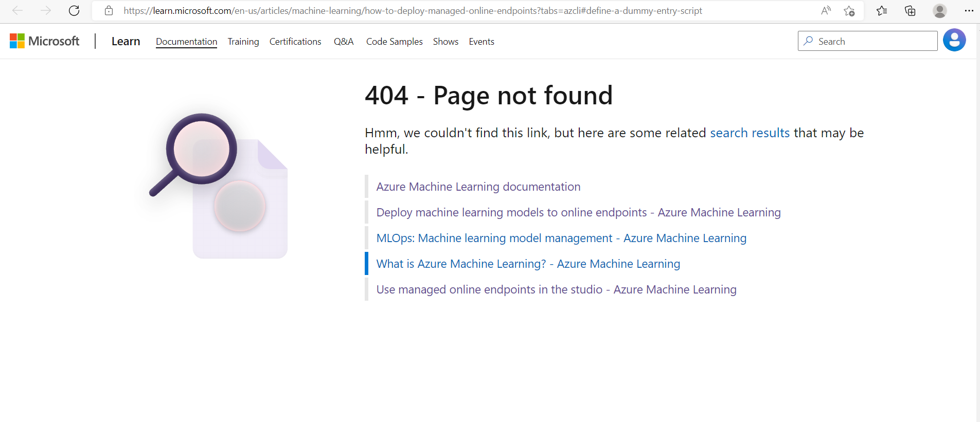Open Use managed online endpoints in the studio link
The width and height of the screenshot is (980, 422).
pos(556,289)
